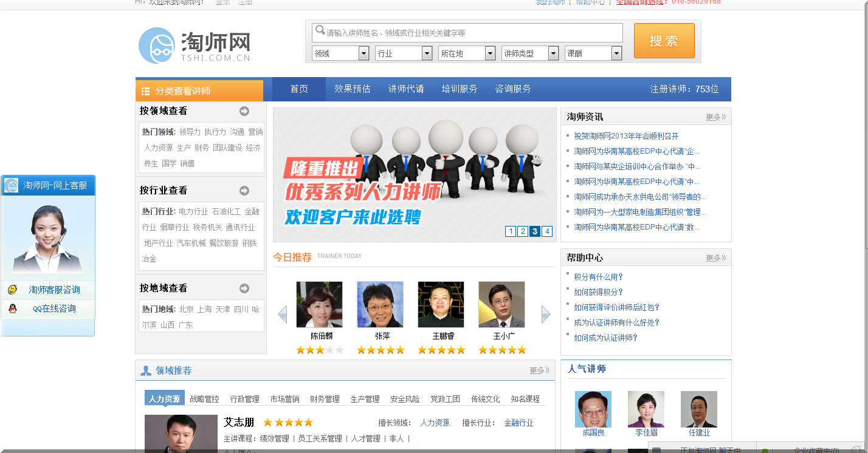Screen dimensions: 868x453
Task: Open help link 如何获得积分？
Action: tap(599, 292)
